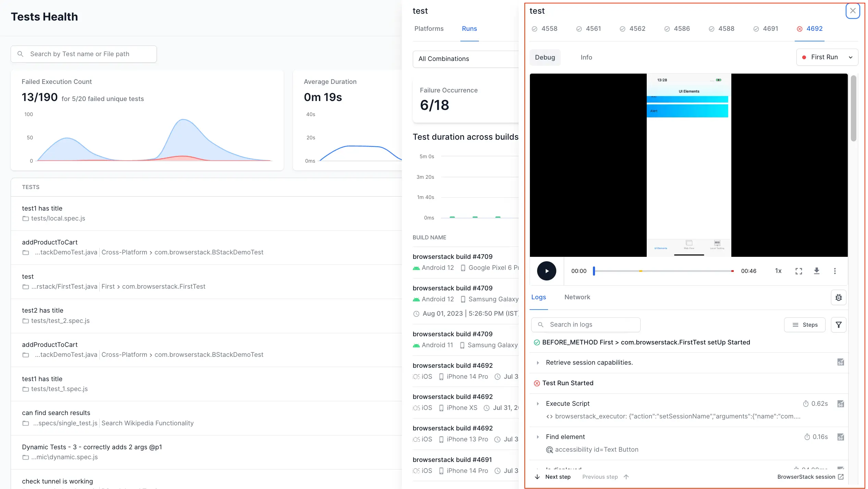Expand Retrieve session capabilities step
The image size is (868, 489).
coord(538,363)
